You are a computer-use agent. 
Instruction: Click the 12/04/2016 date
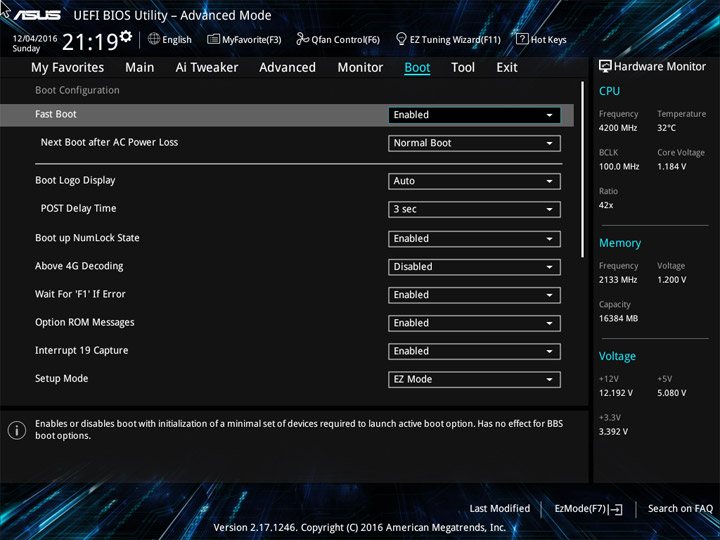pyautogui.click(x=35, y=39)
